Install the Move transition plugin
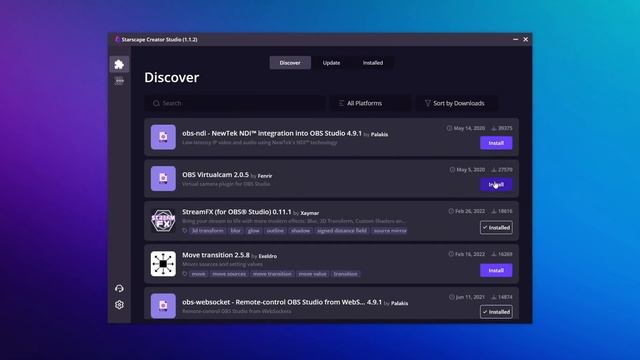Screen dimensions: 640x360 [496, 270]
